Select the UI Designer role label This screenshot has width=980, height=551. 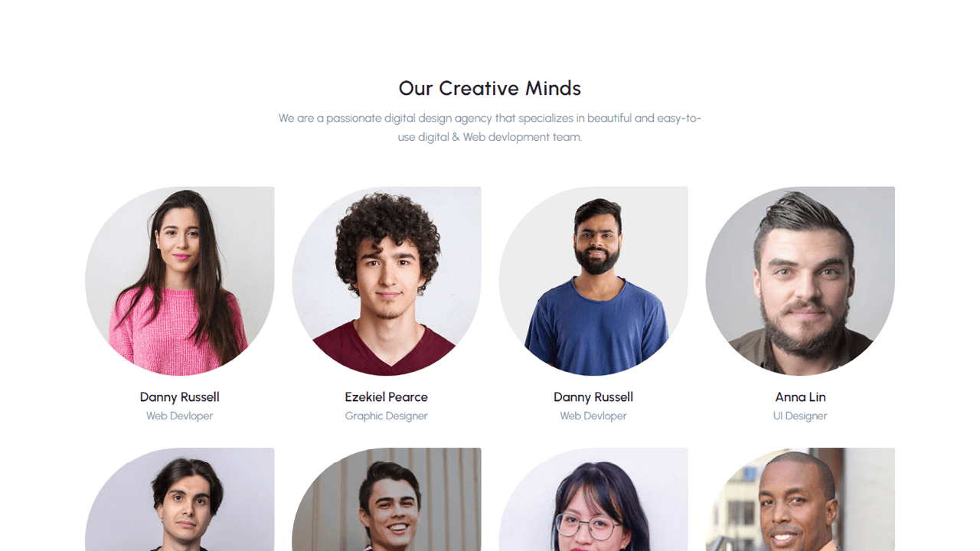click(800, 416)
